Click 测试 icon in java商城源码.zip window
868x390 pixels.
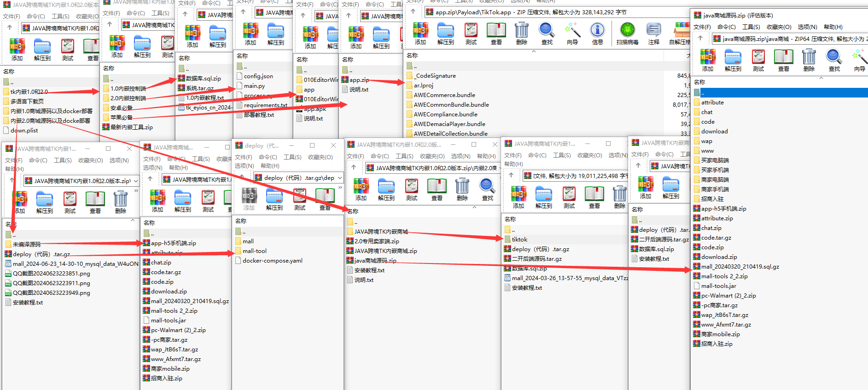(758, 60)
